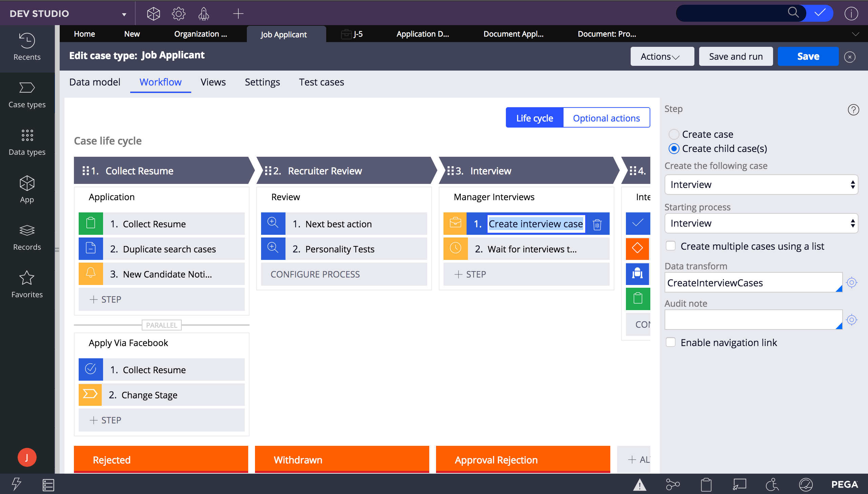Image resolution: width=868 pixels, height=494 pixels.
Task: Select the Create case radio button
Action: (674, 134)
